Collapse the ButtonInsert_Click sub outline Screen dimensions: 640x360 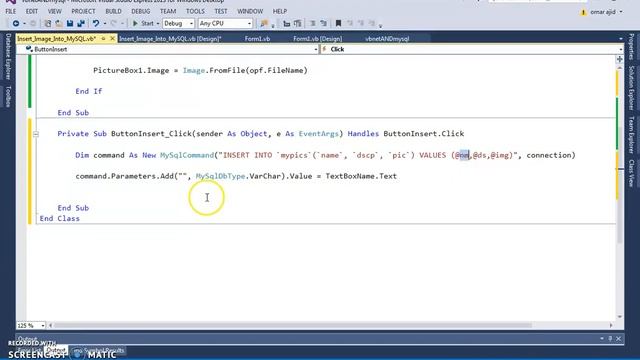point(36,134)
